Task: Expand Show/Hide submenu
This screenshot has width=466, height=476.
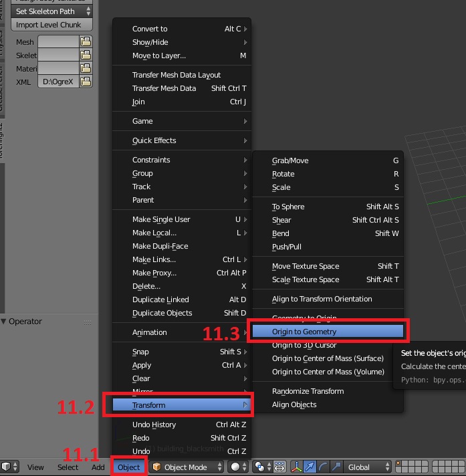Action: (x=182, y=42)
